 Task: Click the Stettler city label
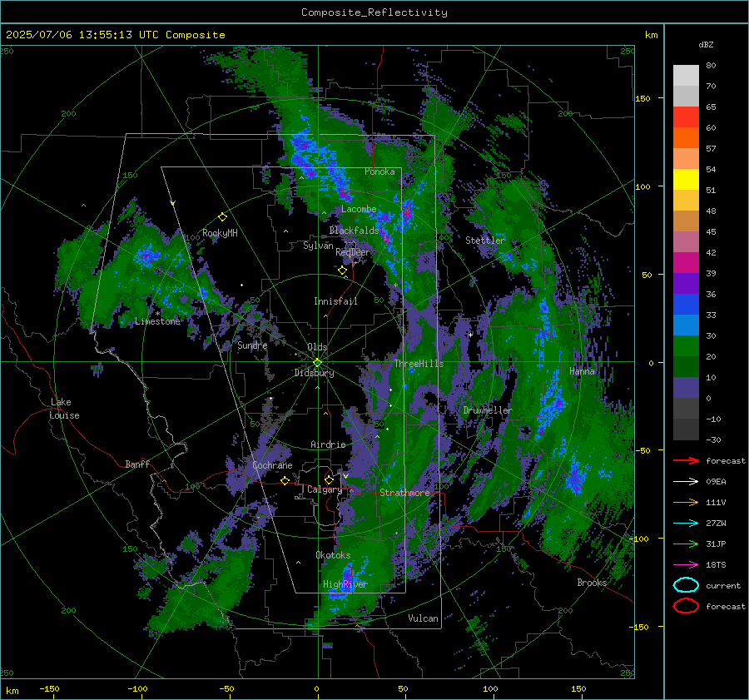click(485, 241)
